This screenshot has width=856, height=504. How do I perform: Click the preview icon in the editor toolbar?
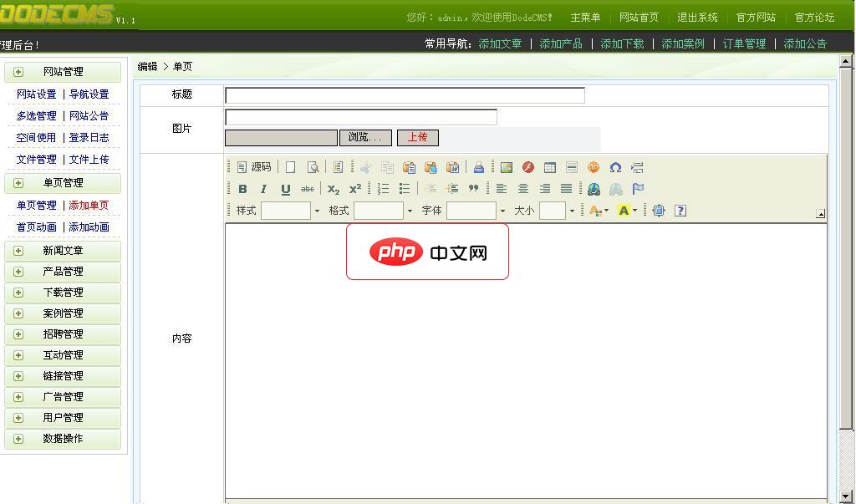point(313,166)
